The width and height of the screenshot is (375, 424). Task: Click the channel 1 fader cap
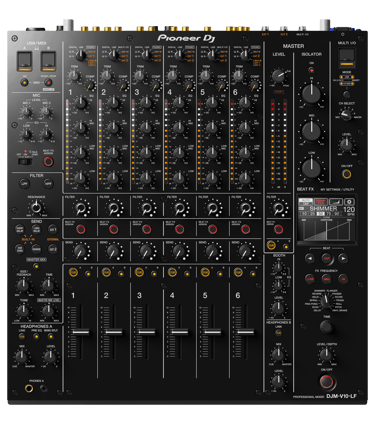(x=81, y=332)
